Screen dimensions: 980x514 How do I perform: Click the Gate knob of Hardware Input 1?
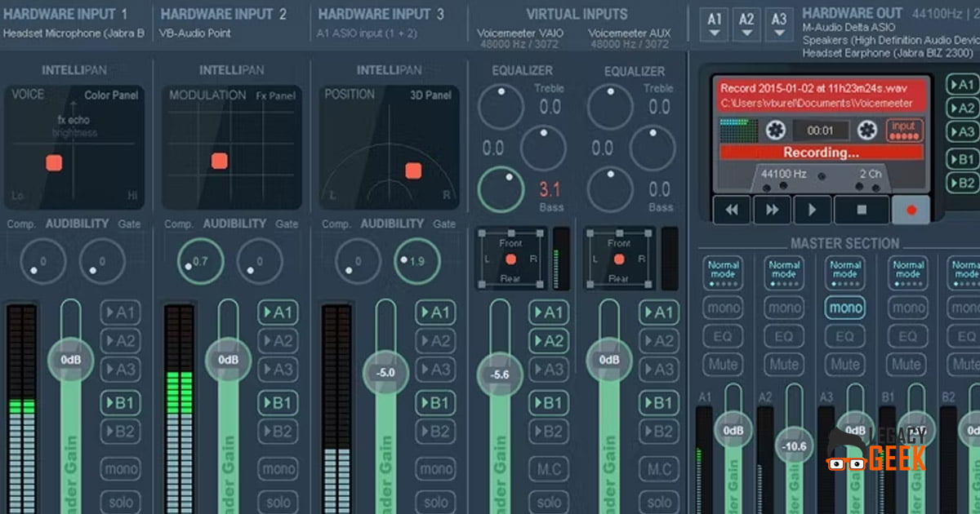[x=102, y=261]
